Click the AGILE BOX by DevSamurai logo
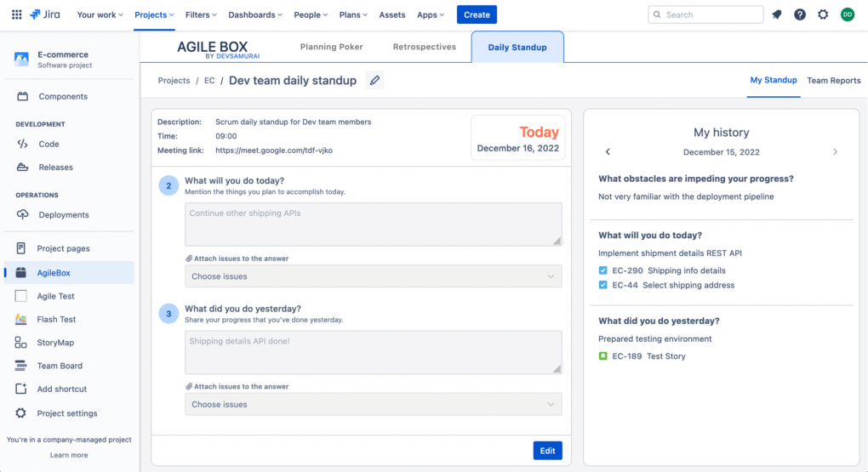The image size is (868, 472). (218, 49)
